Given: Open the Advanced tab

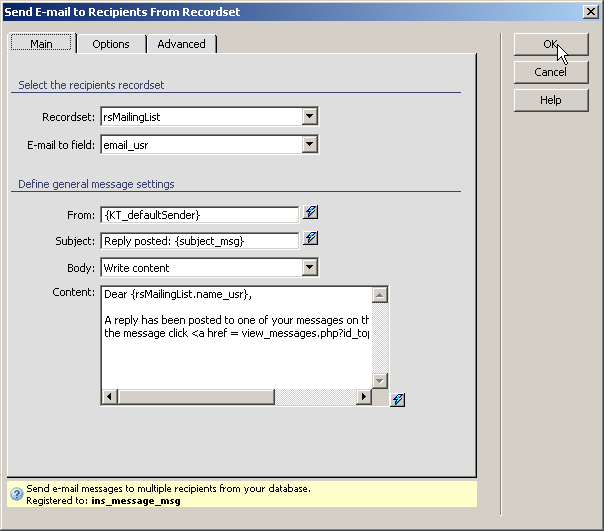Looking at the screenshot, I should click(181, 44).
